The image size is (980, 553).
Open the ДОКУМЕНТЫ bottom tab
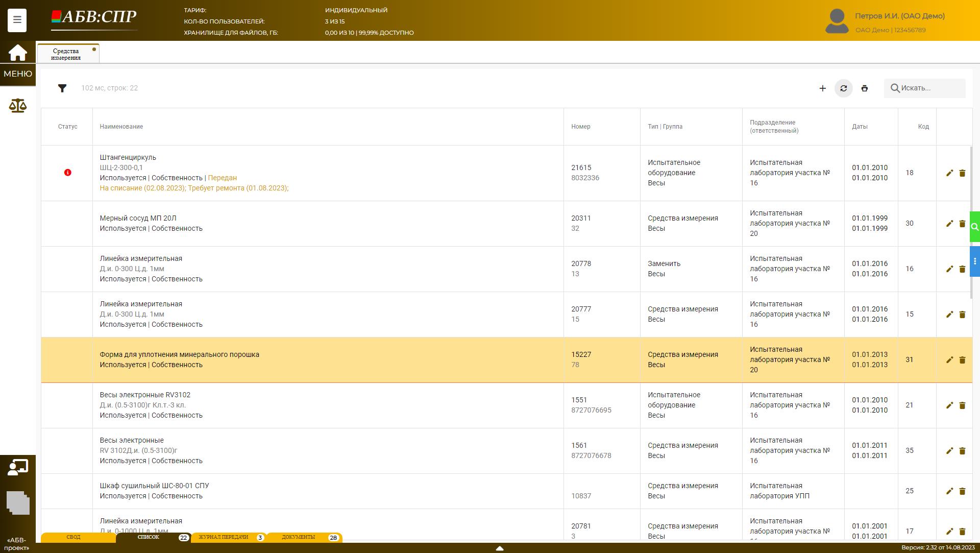(x=299, y=537)
